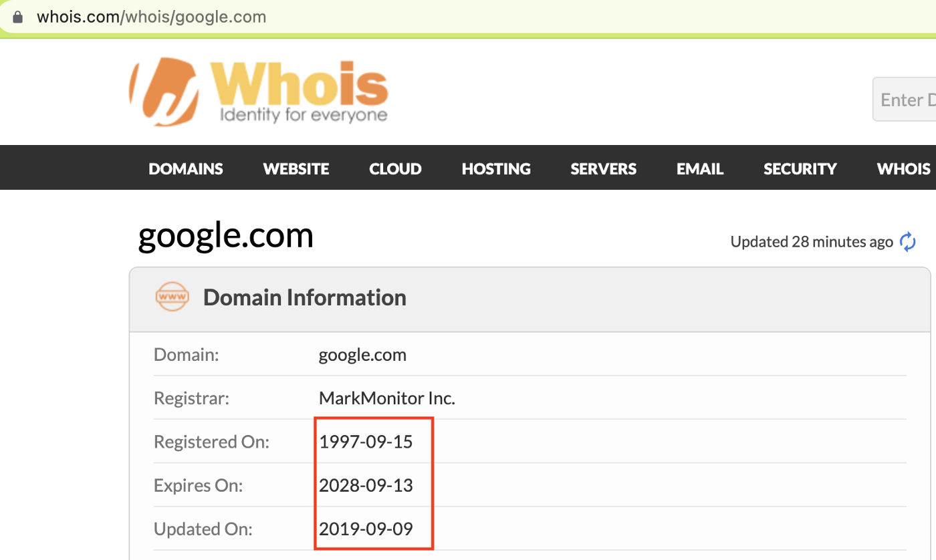Click inside the Enter Domain search field
Viewport: 936px width, 560px height.
pos(909,99)
